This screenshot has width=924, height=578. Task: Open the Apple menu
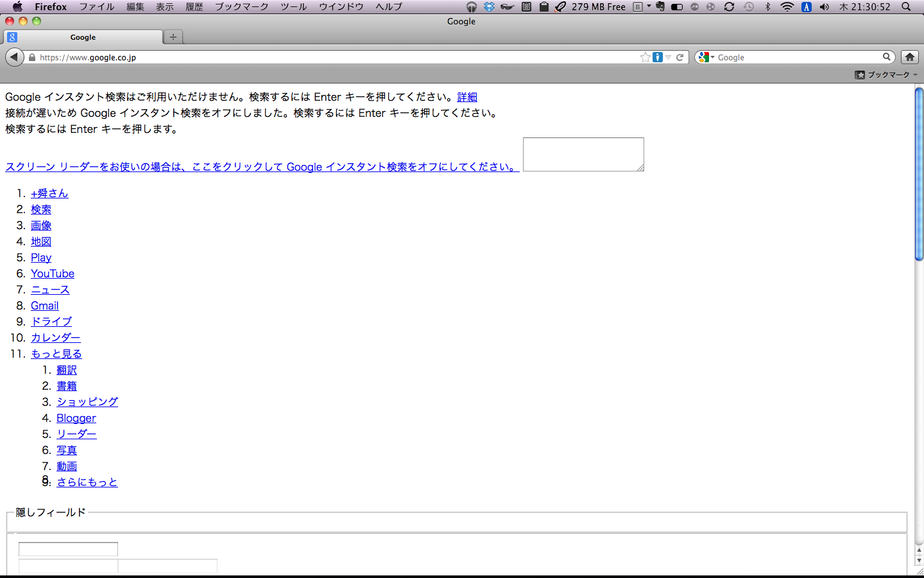click(17, 6)
